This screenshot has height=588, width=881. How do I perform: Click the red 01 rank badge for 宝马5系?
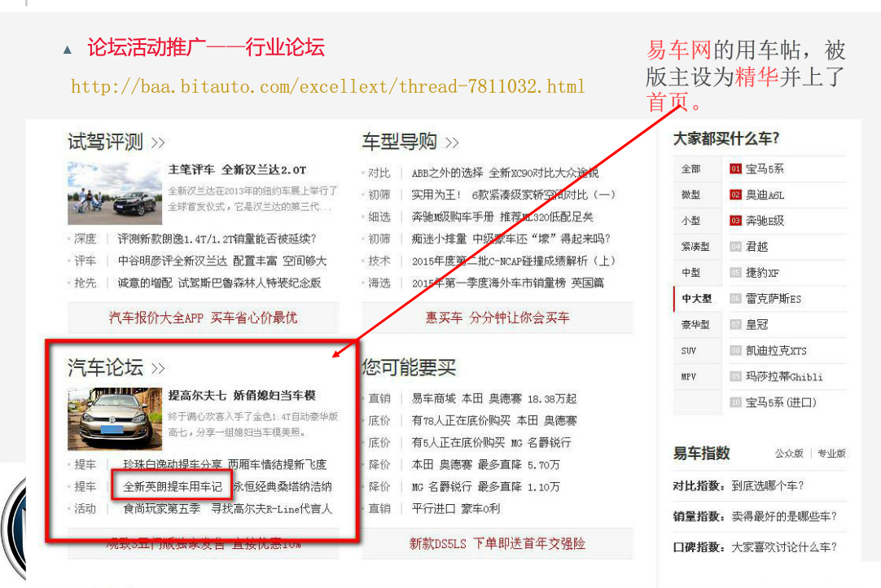tap(735, 169)
